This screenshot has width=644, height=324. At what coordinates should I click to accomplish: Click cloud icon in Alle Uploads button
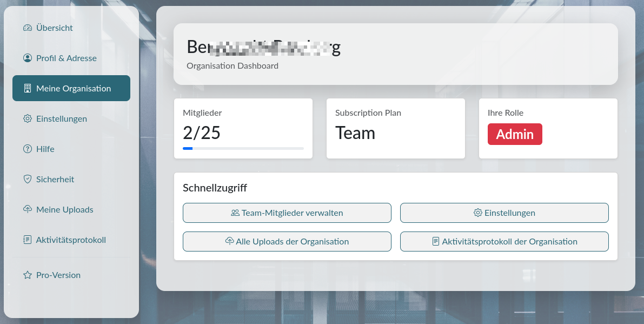click(230, 241)
